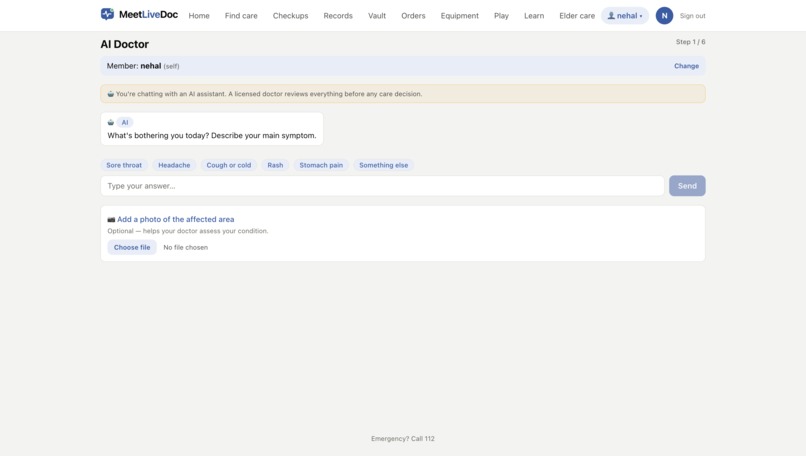Visit the Play page
The image size is (806, 456).
[501, 16]
